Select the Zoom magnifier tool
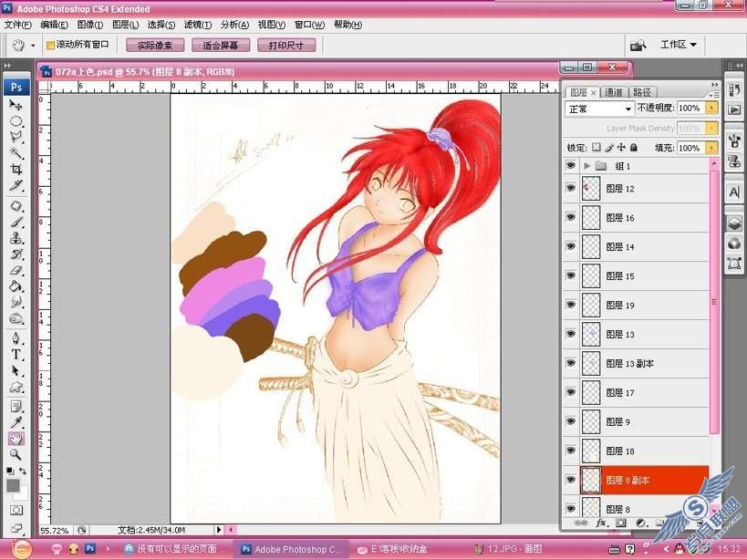This screenshot has width=747, height=560. click(16, 455)
